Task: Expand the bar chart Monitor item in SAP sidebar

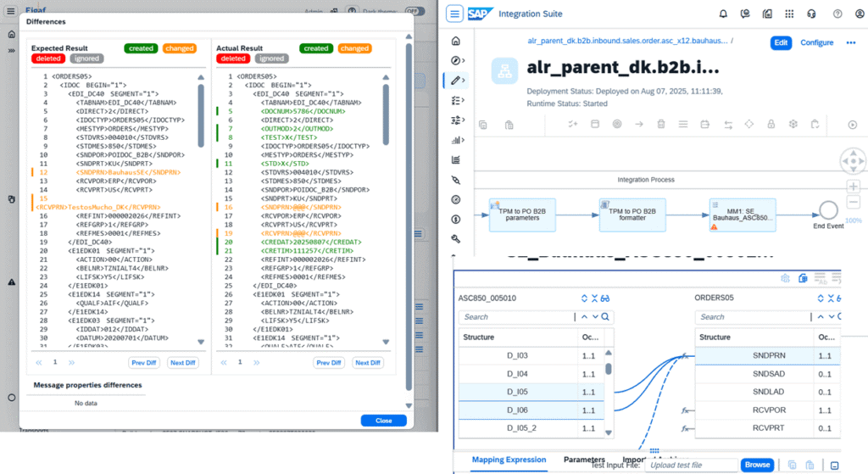Action: click(x=457, y=140)
